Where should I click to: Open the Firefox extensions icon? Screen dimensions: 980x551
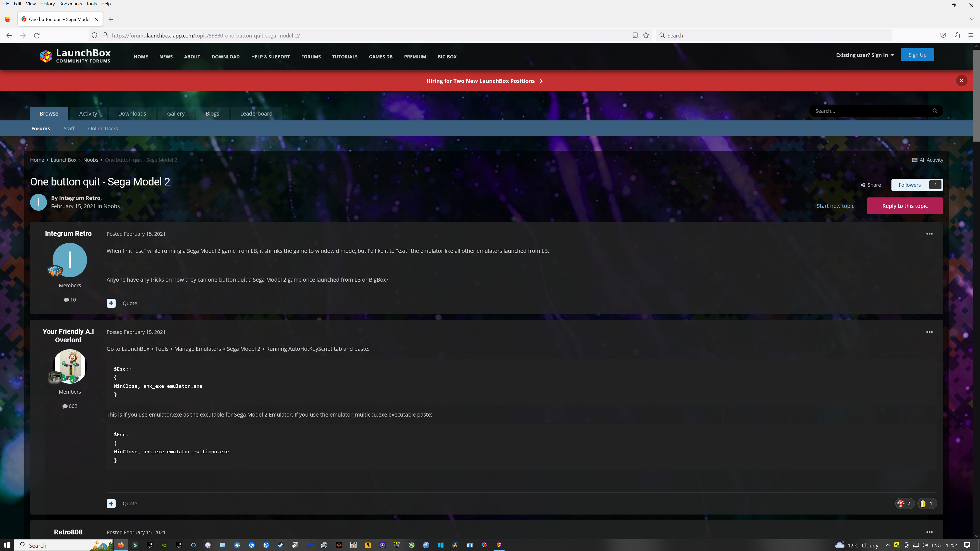(x=957, y=35)
